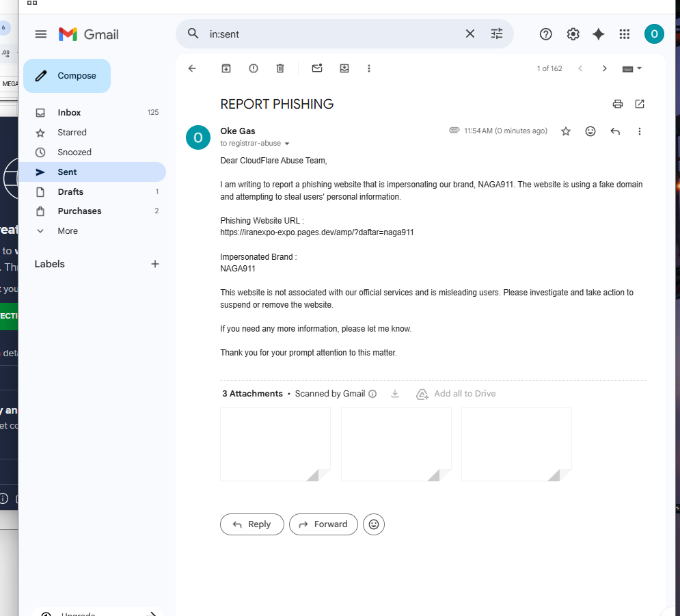The height and width of the screenshot is (616, 680).
Task: Open the Settings gear
Action: (573, 34)
